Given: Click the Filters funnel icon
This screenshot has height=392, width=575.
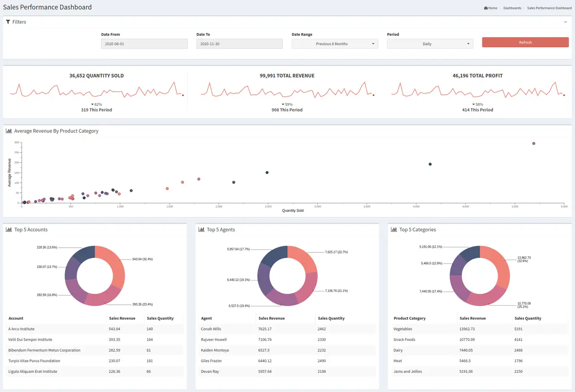Looking at the screenshot, I should pos(8,22).
